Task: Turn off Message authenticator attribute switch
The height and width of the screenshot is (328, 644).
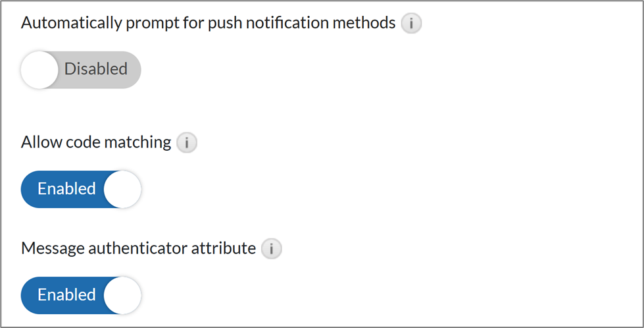Action: pyautogui.click(x=81, y=295)
